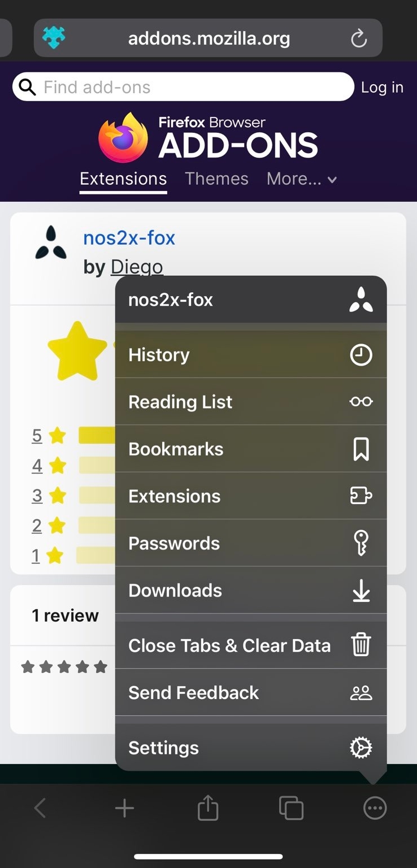The width and height of the screenshot is (417, 868).
Task: Open History from the menu
Action: [251, 355]
